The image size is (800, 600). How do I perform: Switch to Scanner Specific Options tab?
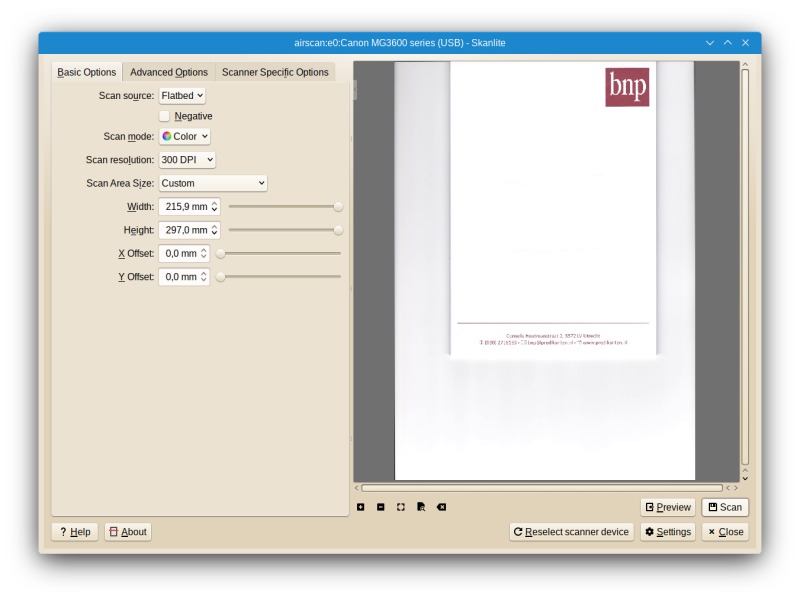tap(275, 72)
